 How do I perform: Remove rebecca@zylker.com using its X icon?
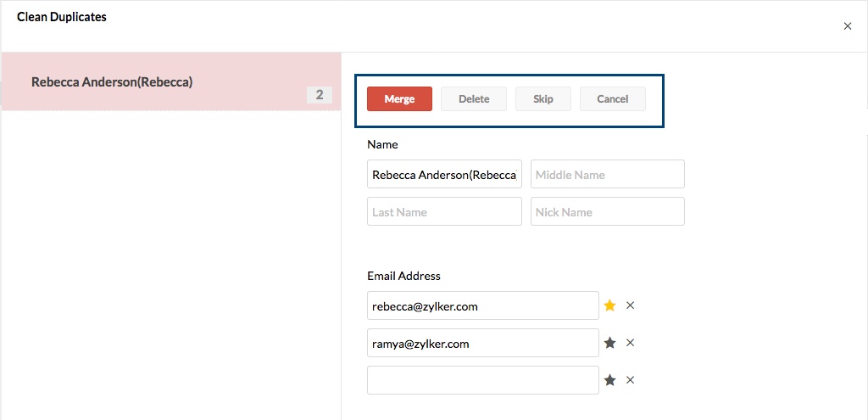(630, 305)
